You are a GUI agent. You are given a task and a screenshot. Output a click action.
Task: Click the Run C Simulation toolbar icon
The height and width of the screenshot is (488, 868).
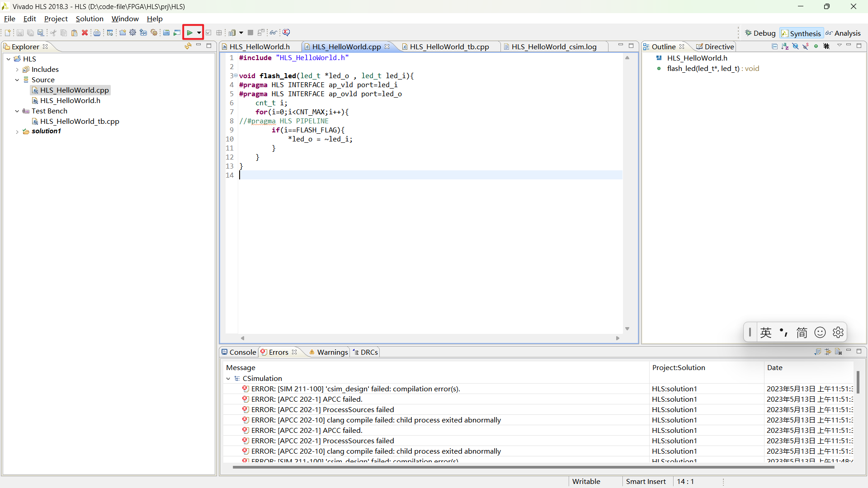pos(177,33)
